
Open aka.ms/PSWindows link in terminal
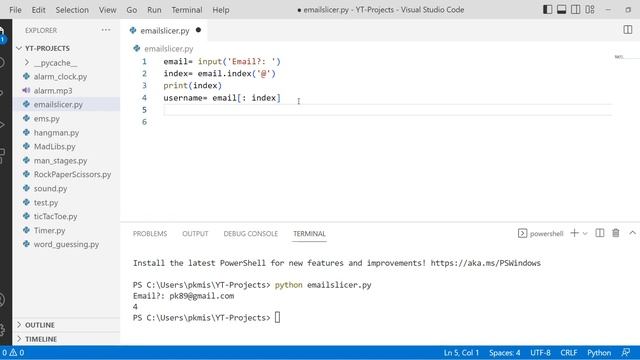pyautogui.click(x=485, y=263)
